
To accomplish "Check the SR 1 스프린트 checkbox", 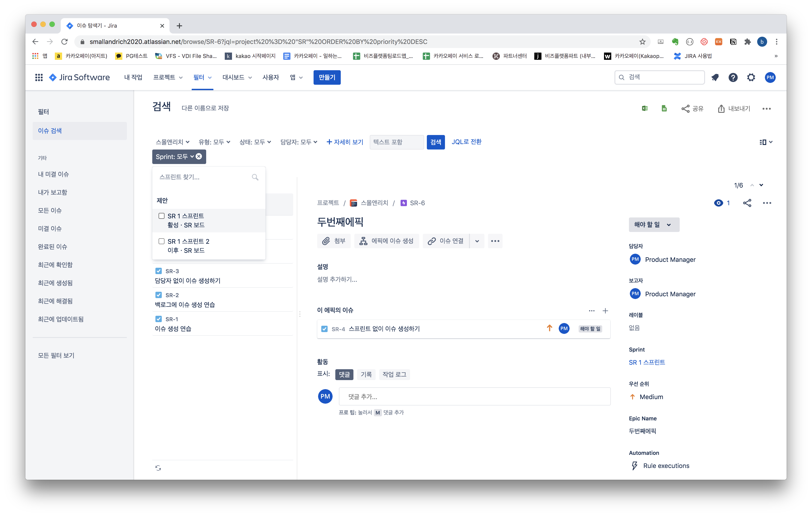I will click(162, 216).
